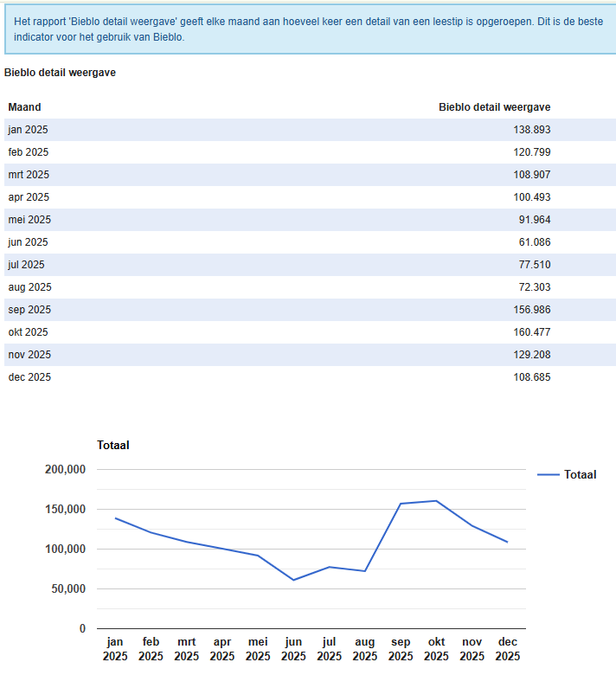
Task: Click the Maand column header
Action: coord(25,107)
